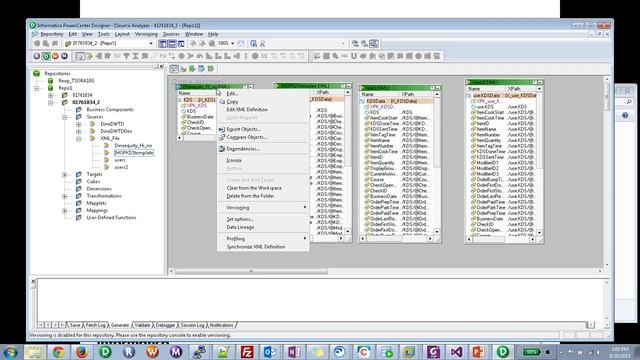Expand the Mappings node
This screenshot has height=360, width=640.
(x=64, y=211)
